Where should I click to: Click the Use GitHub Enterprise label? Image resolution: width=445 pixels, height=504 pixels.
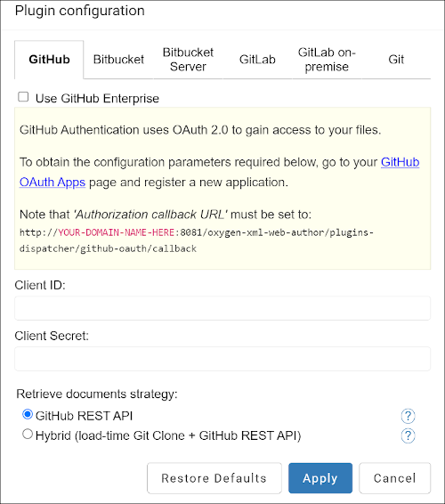pyautogui.click(x=97, y=98)
